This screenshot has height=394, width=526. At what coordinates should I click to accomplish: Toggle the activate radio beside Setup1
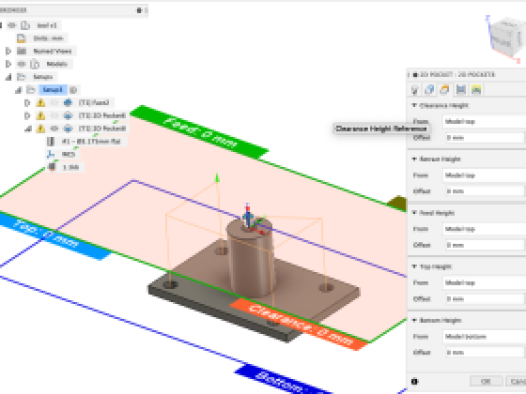pyautogui.click(x=73, y=90)
